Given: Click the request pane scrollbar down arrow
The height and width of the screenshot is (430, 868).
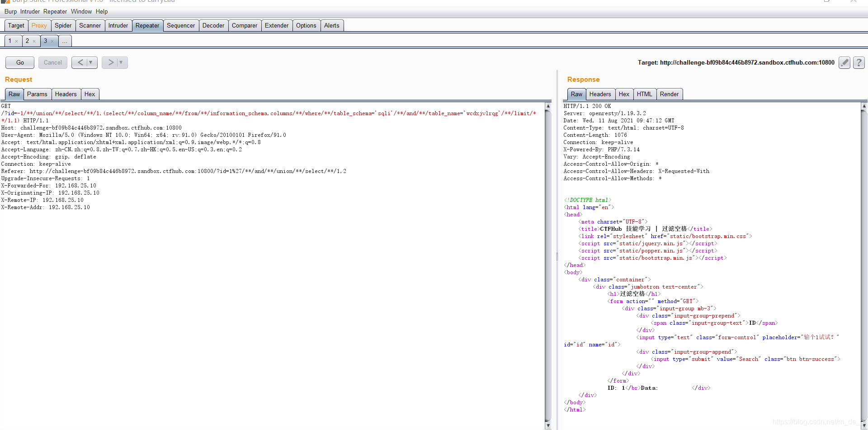Looking at the screenshot, I should pyautogui.click(x=548, y=425).
